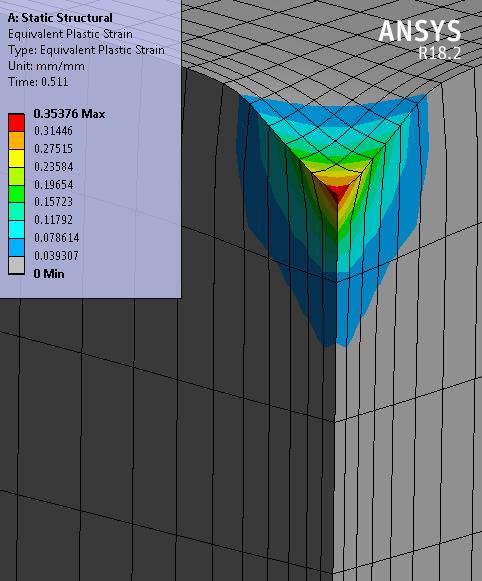Click the light green legend color band
Screen dimensions: 482x581
[x=16, y=176]
